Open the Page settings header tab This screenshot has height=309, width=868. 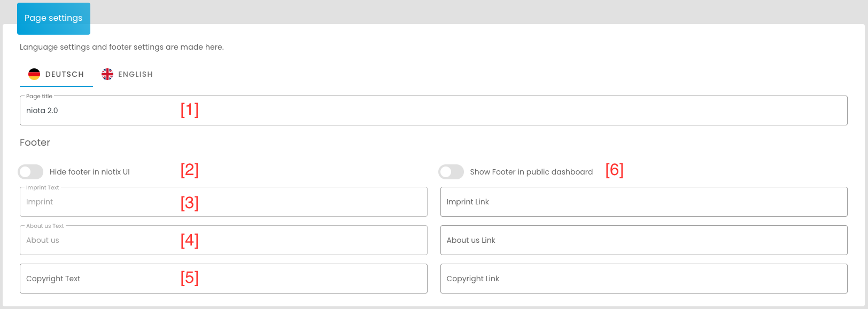[x=53, y=18]
